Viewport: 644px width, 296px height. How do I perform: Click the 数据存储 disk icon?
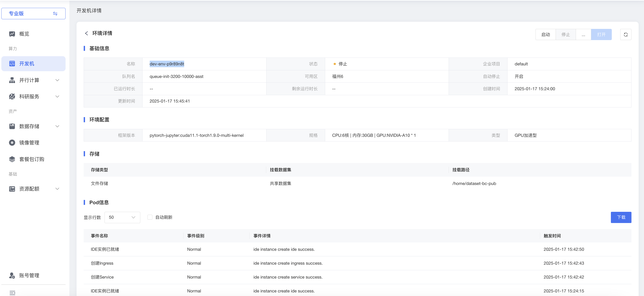(12, 126)
